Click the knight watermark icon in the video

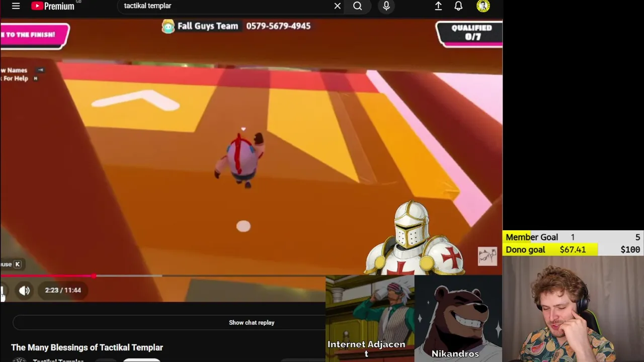[414, 238]
